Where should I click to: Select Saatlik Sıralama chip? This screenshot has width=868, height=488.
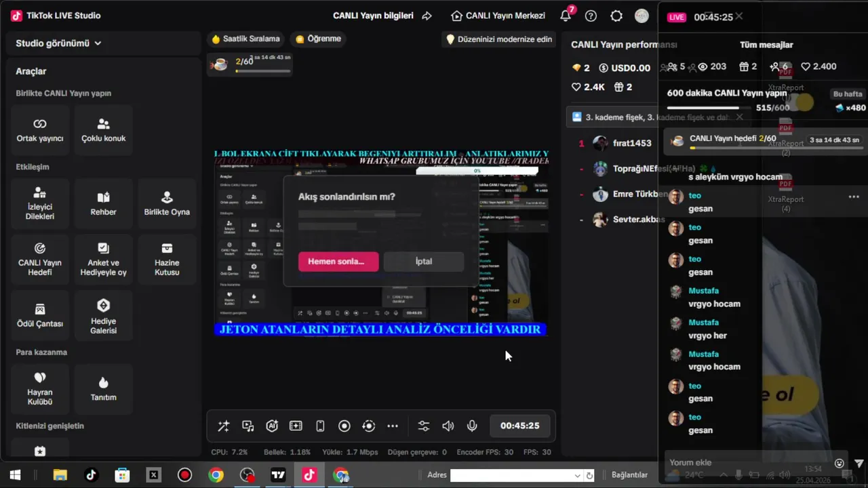click(x=245, y=39)
